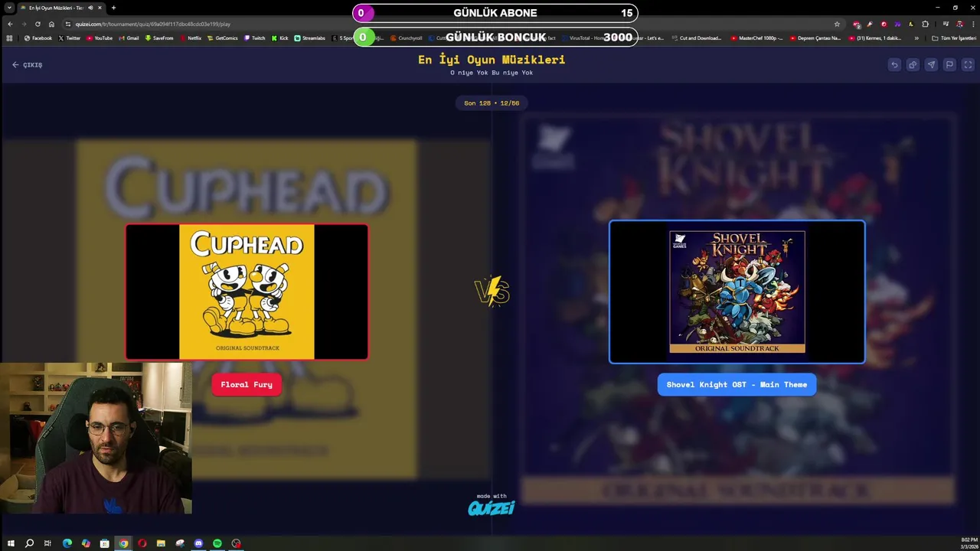The image size is (980, 551).
Task: Open the Tüm Yer İşaretleri folder
Action: (x=954, y=38)
